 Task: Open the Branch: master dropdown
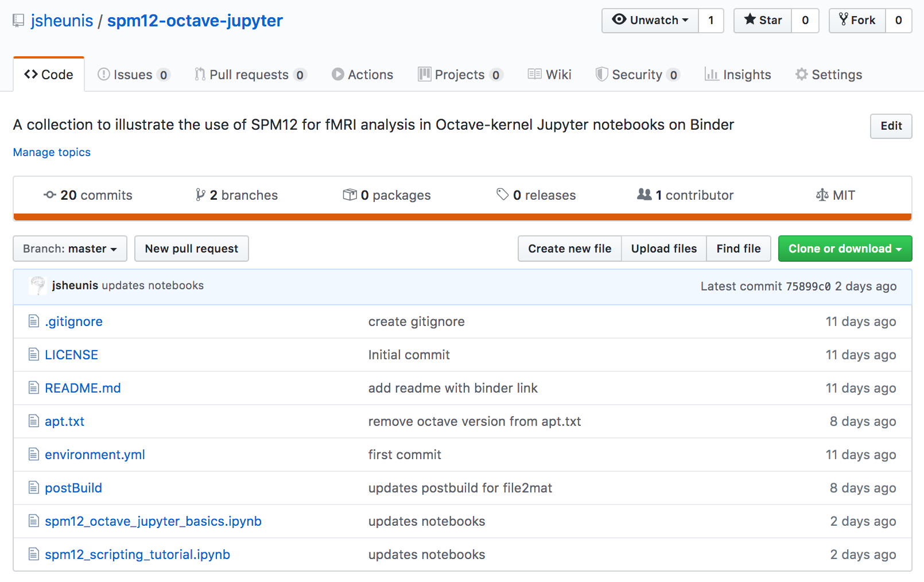tap(69, 249)
